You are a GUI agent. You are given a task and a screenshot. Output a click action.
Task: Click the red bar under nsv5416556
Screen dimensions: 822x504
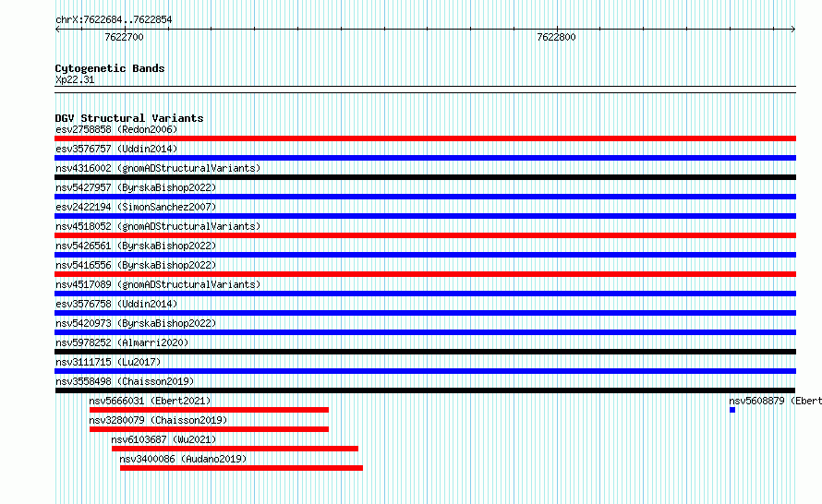tap(425, 274)
